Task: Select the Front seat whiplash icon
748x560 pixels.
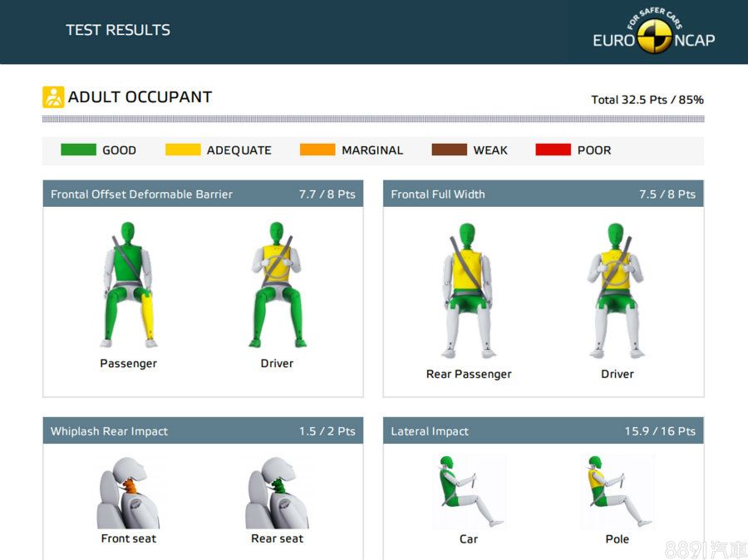Action: [x=128, y=493]
